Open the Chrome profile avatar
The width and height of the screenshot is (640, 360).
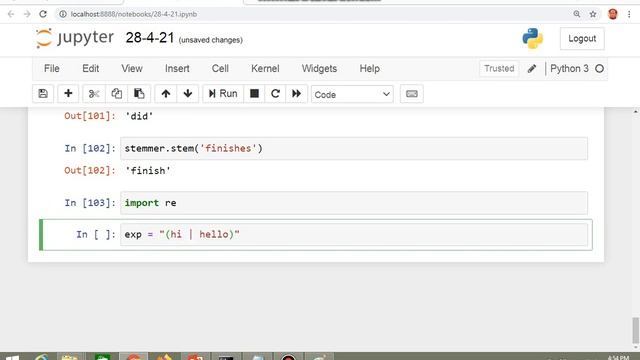pyautogui.click(x=613, y=14)
